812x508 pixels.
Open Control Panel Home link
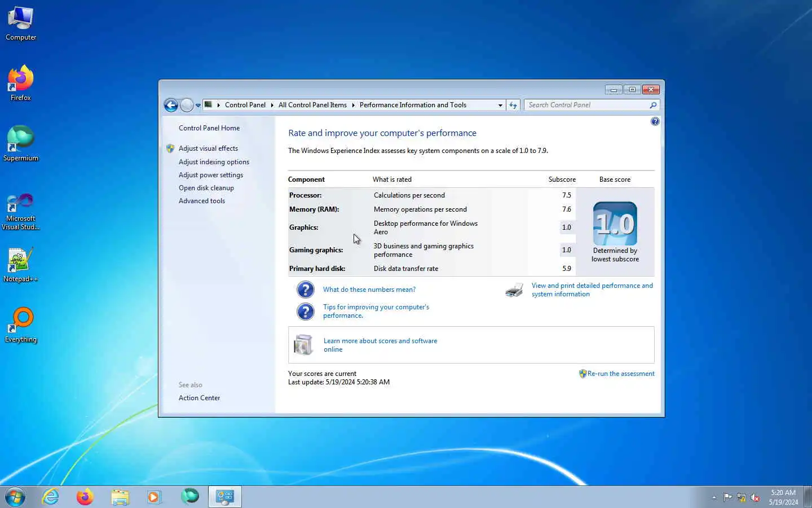[x=209, y=128]
